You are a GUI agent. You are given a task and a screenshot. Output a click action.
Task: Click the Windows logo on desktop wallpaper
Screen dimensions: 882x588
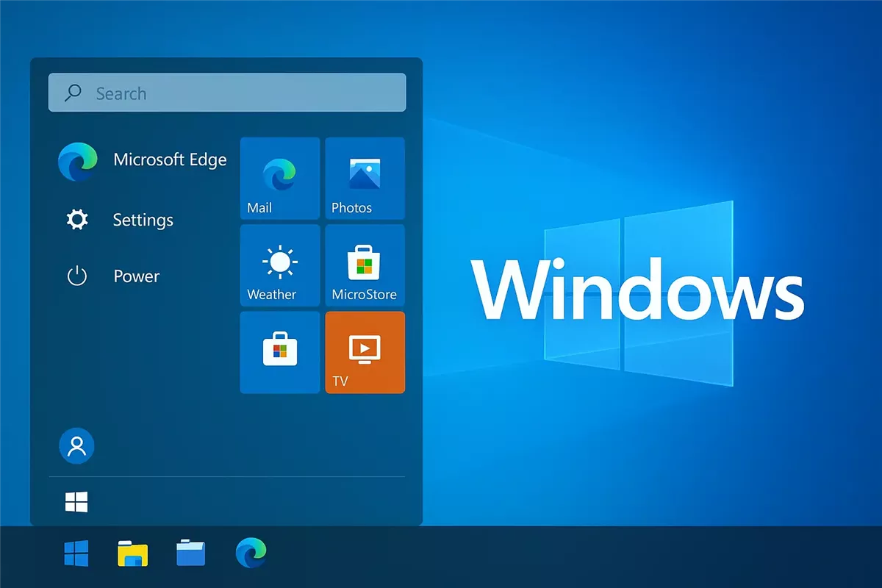tap(639, 293)
